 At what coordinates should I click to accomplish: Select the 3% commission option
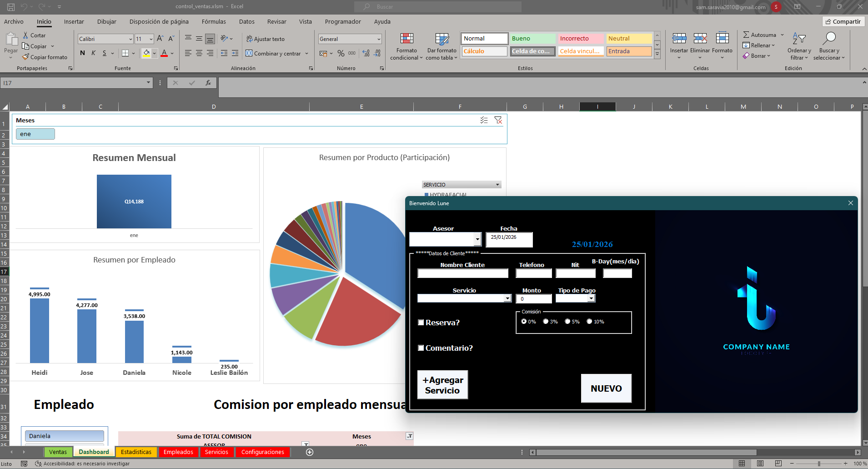546,321
